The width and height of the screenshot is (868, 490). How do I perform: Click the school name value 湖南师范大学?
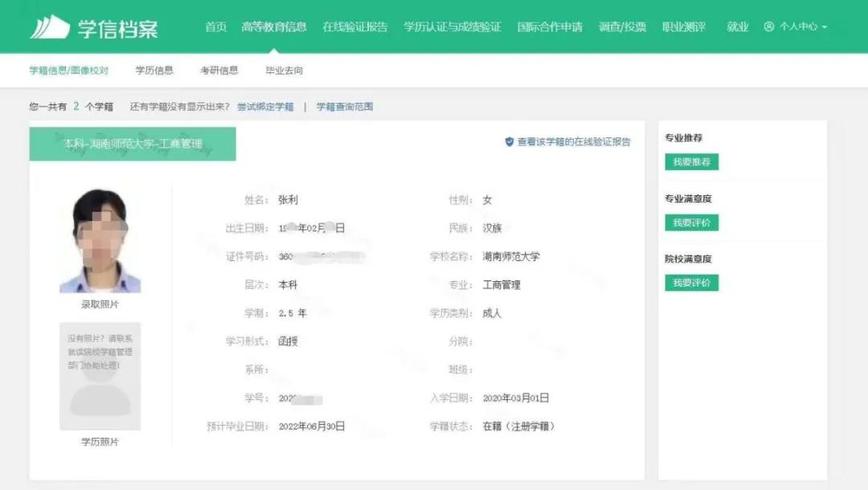(511, 256)
